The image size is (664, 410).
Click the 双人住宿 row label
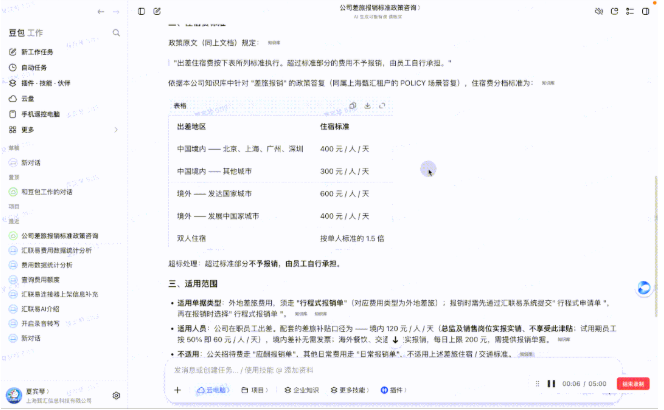coord(191,239)
